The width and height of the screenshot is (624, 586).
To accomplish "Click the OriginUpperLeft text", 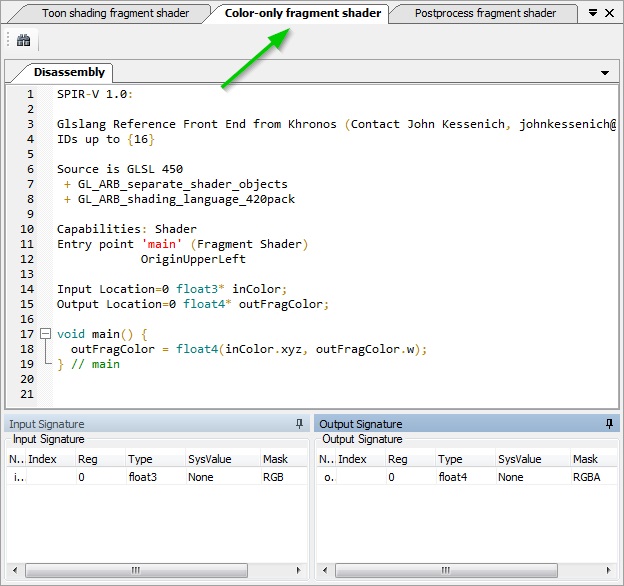I will [193, 259].
